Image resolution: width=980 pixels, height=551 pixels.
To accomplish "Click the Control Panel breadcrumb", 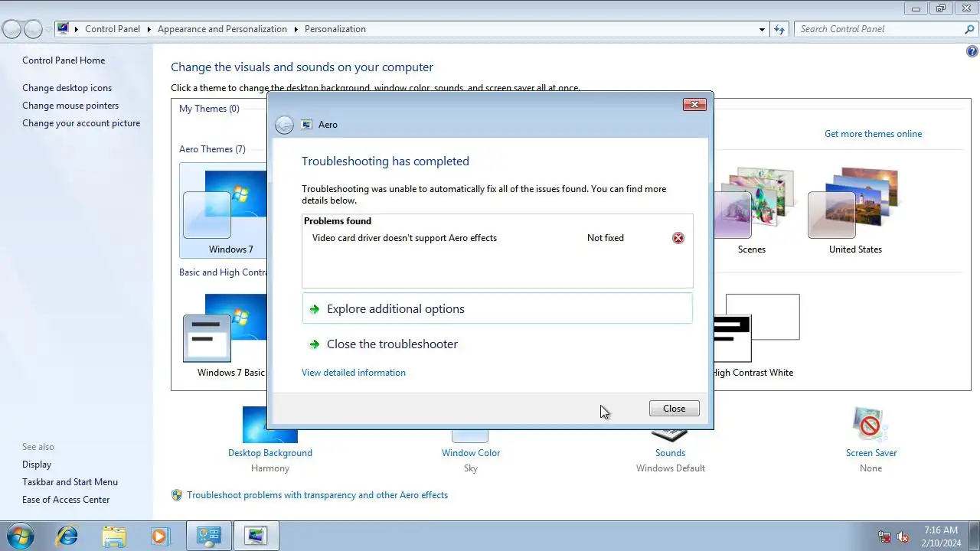I will [113, 29].
